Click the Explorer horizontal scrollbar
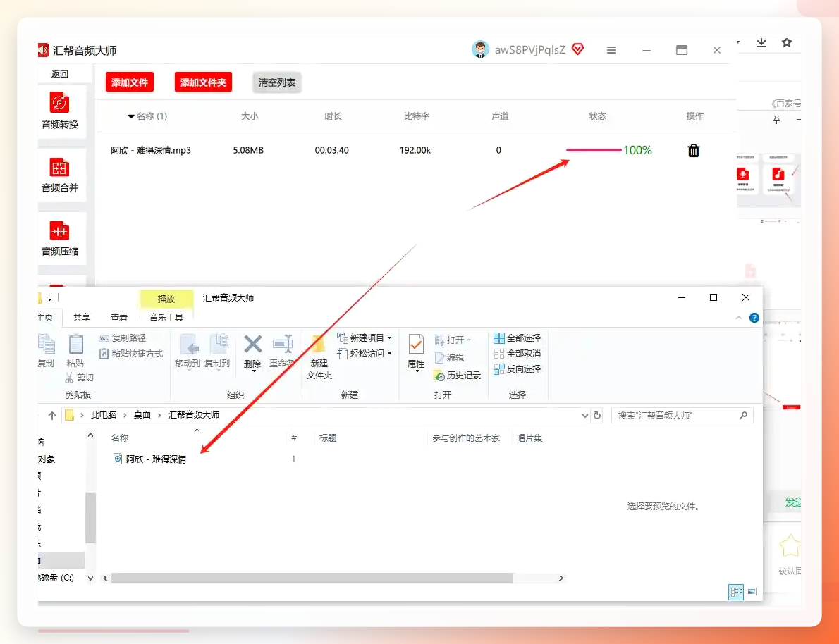839x644 pixels. [312, 578]
